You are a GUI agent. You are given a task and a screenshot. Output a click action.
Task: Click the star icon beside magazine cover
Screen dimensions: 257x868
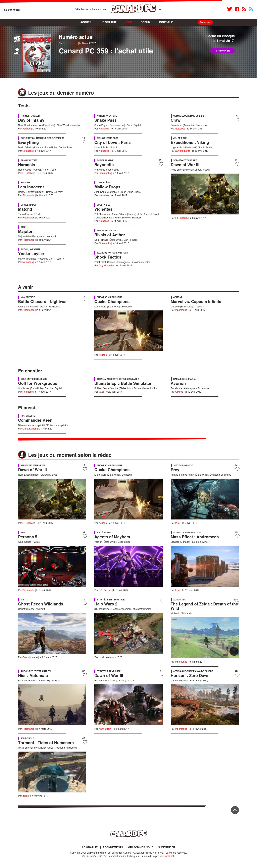coord(17,51)
